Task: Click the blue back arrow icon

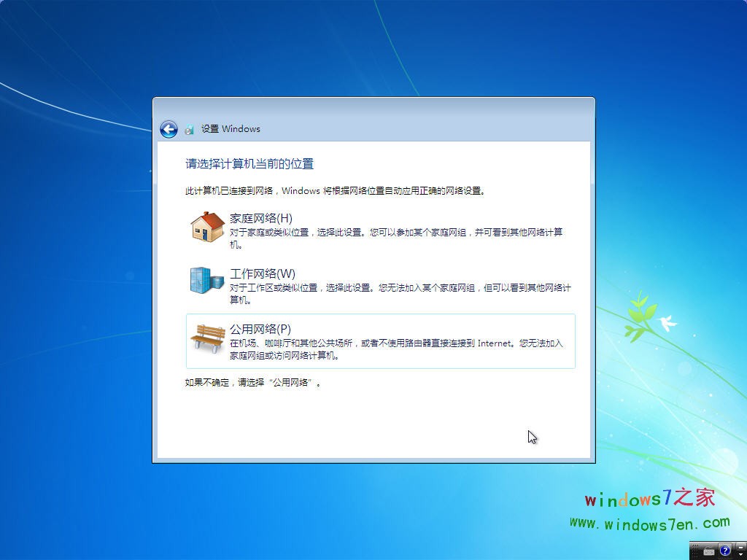Action: [169, 129]
